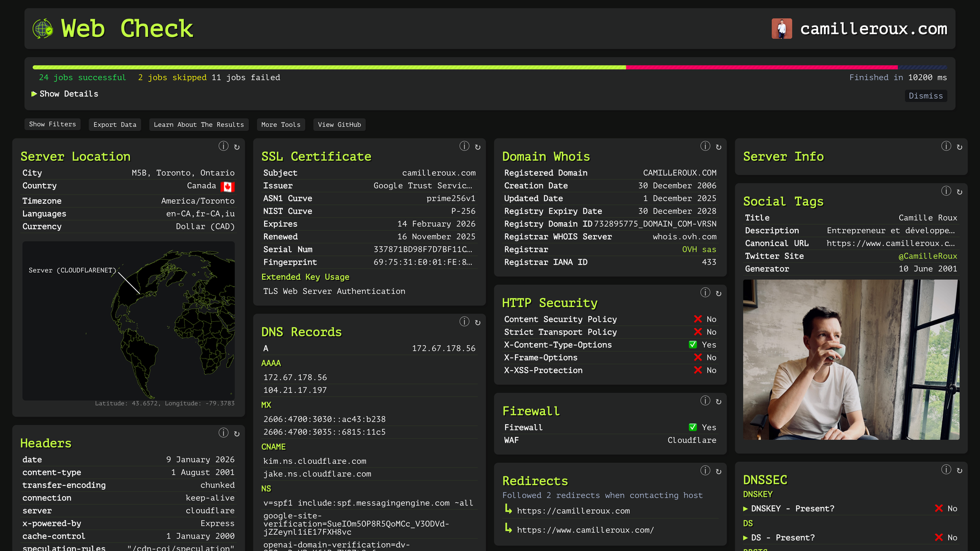Open info for Domain Whois card

(705, 146)
